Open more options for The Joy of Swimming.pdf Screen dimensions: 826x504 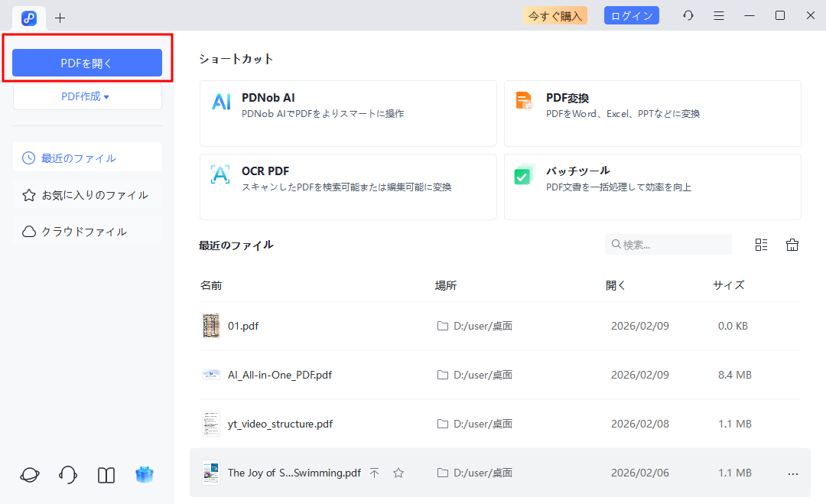click(x=790, y=473)
